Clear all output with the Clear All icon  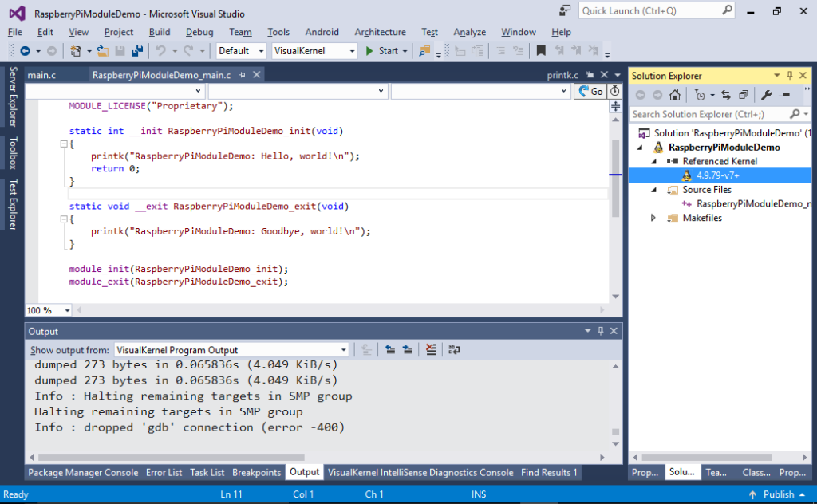(431, 349)
